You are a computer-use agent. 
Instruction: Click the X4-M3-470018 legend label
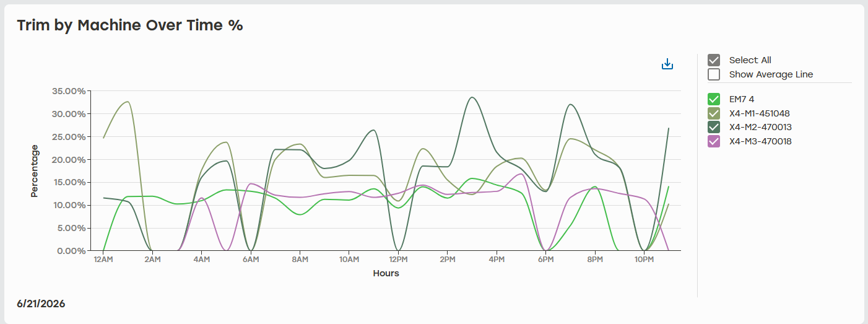(760, 141)
